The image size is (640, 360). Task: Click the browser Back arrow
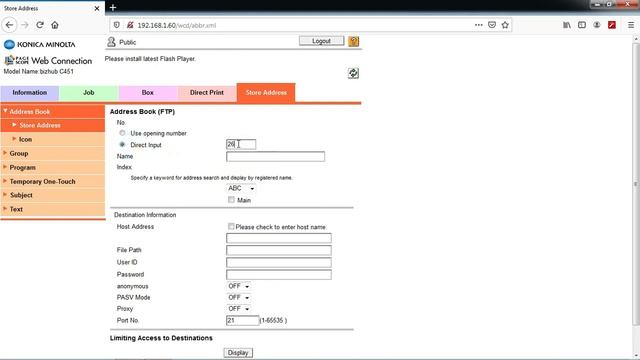point(9,25)
